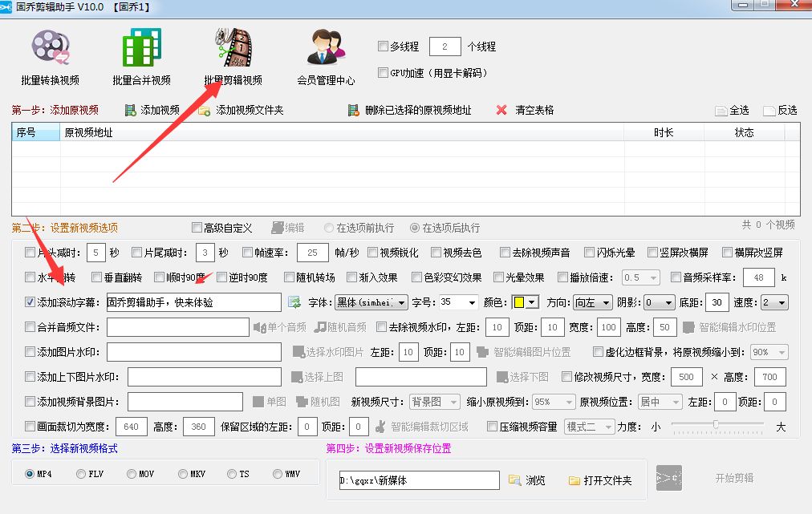The width and height of the screenshot is (812, 514).
Task: Enable GPU加速 checkbox
Action: pos(384,72)
